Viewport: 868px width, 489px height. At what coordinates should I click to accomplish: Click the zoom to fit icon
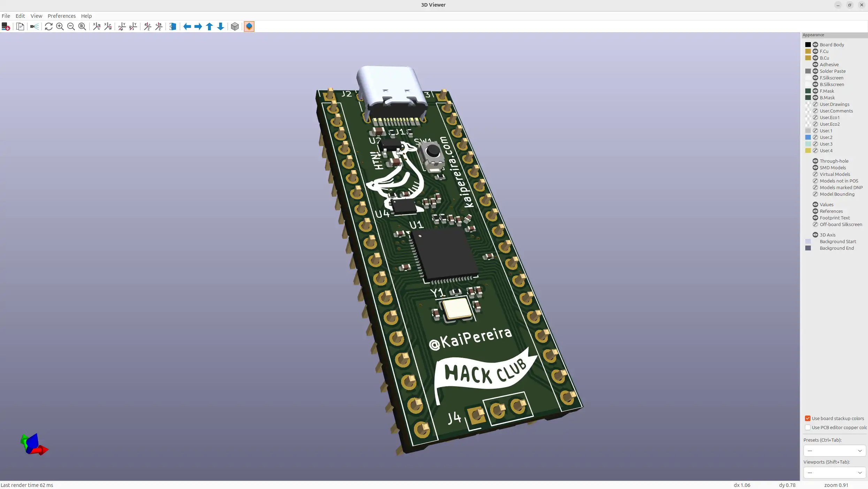[82, 26]
